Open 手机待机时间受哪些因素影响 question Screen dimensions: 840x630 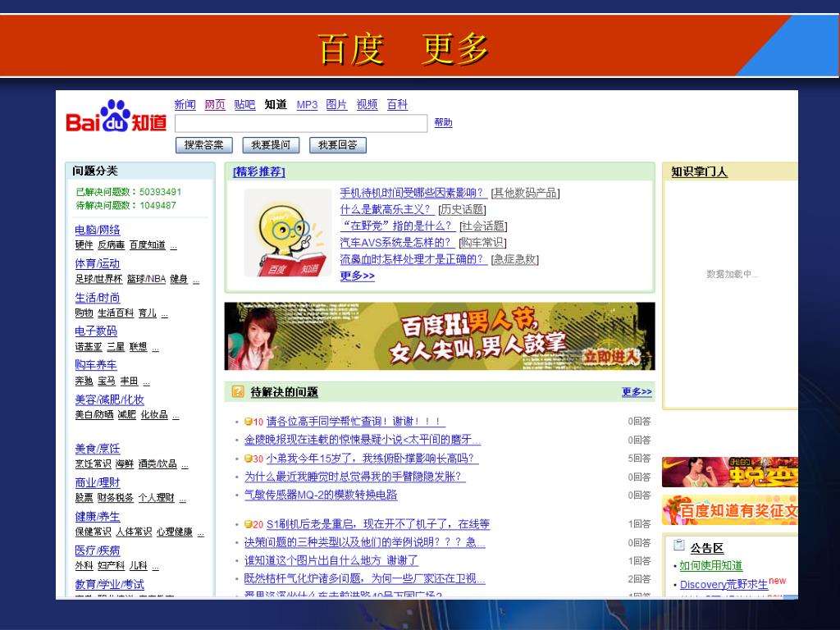point(413,193)
